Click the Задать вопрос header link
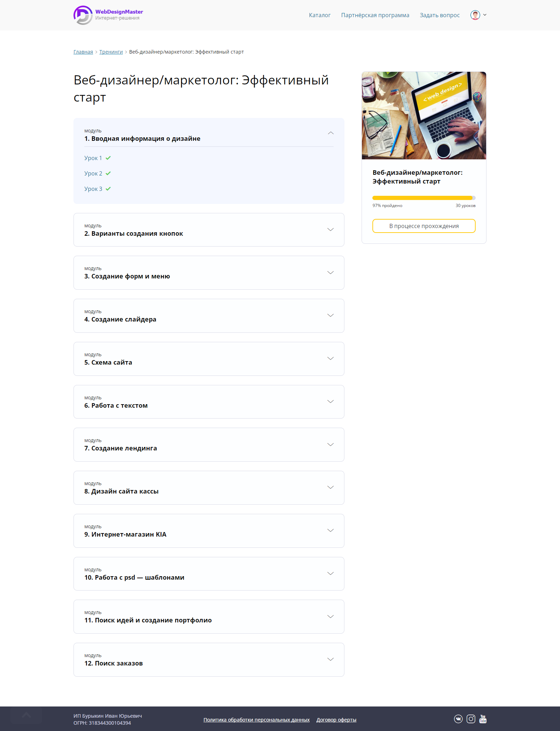Viewport: 560px width, 731px height. (x=440, y=15)
